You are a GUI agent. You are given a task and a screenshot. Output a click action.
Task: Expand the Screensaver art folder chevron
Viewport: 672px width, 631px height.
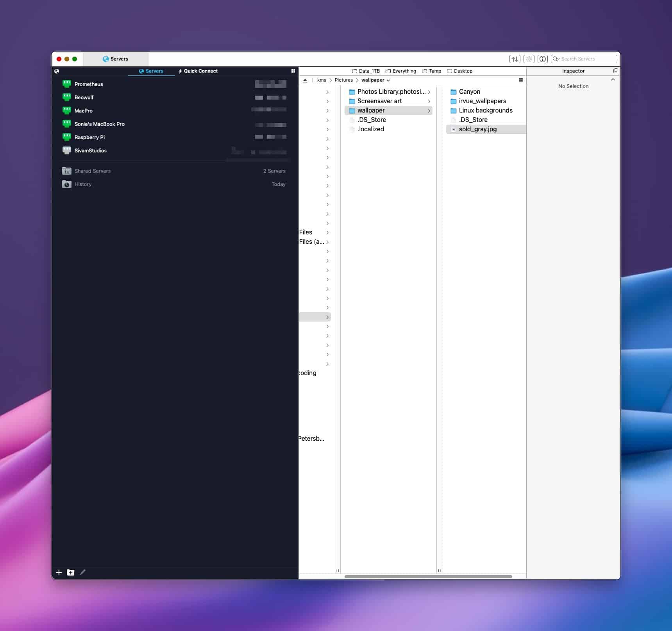coord(429,101)
